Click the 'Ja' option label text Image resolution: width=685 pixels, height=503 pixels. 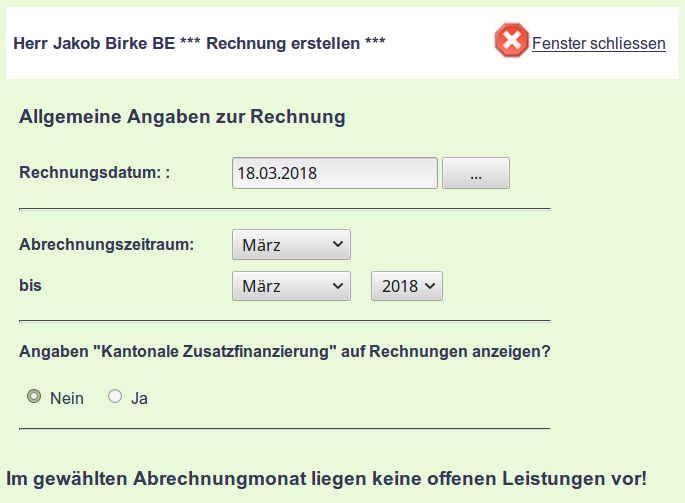pyautogui.click(x=140, y=398)
